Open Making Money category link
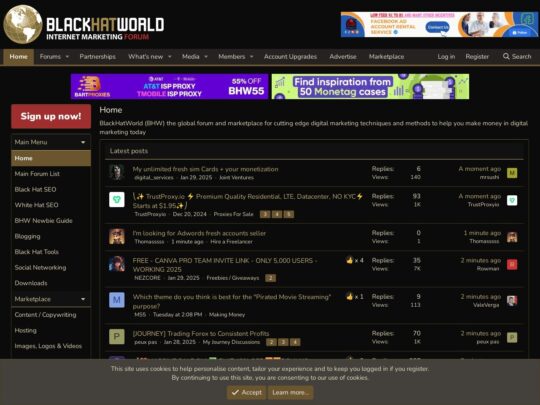Screen dimensions: 540x405 click(227, 315)
